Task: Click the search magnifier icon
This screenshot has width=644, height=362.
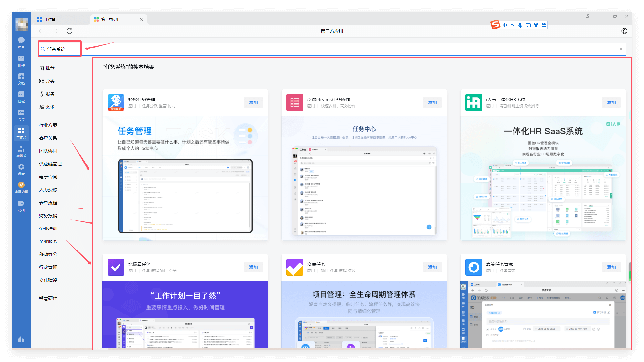Action: point(43,49)
